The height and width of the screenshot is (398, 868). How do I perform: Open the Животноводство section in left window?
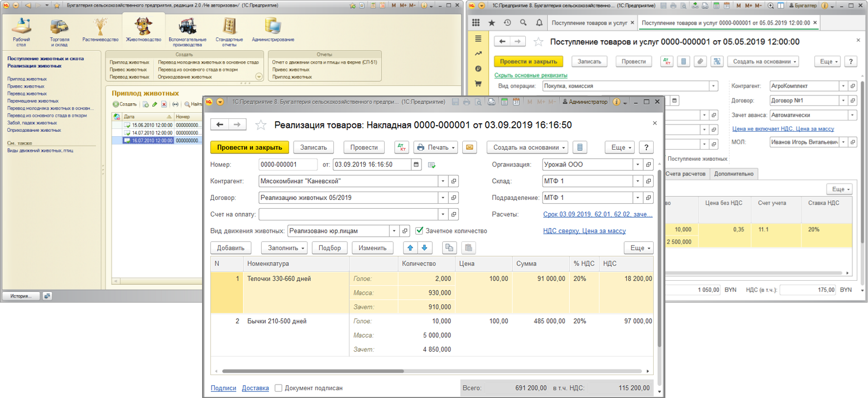tap(143, 30)
